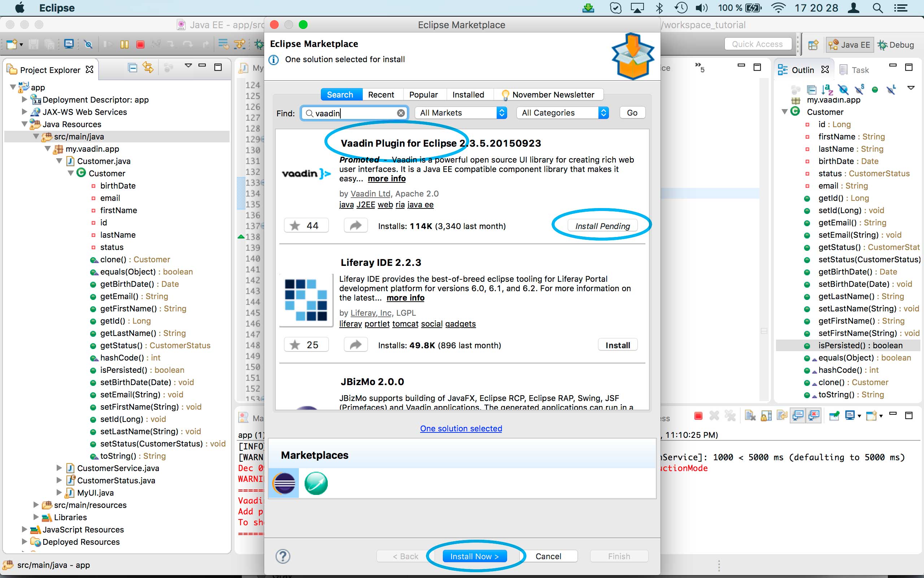Screen dimensions: 924x578
Task: Click Install button for Liferay IDE
Action: 618,345
